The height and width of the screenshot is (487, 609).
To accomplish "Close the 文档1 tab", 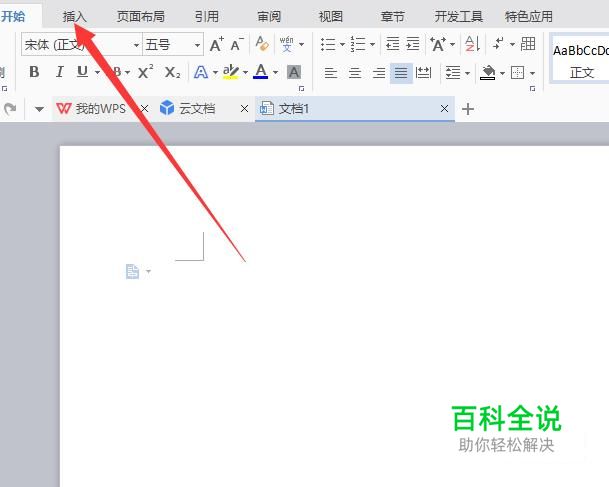I will [445, 109].
